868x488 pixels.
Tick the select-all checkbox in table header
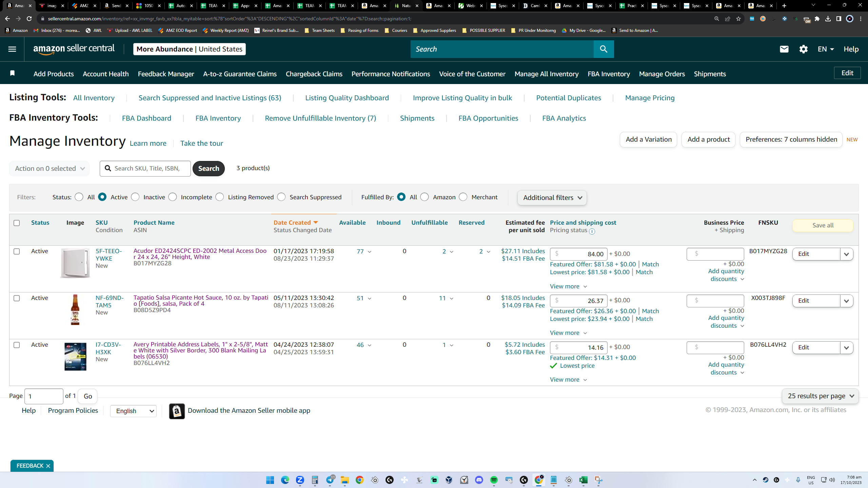17,223
